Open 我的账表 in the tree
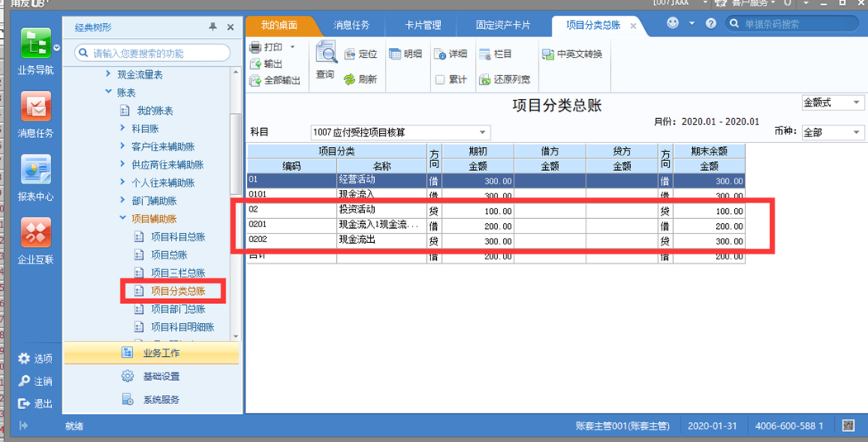Viewport: 868px width, 442px height. tap(155, 111)
